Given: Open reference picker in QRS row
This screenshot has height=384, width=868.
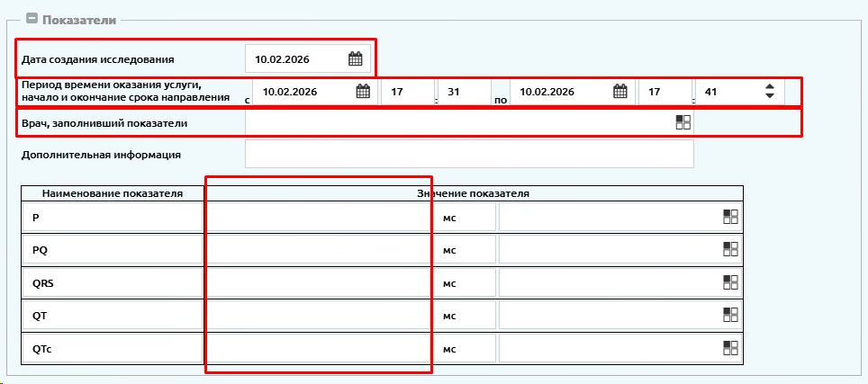Looking at the screenshot, I should (731, 282).
